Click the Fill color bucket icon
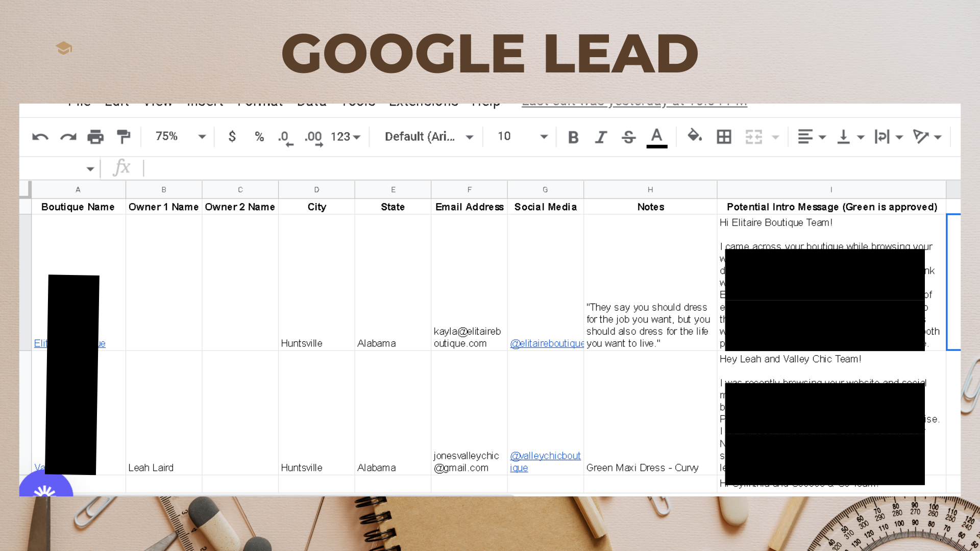 click(694, 136)
